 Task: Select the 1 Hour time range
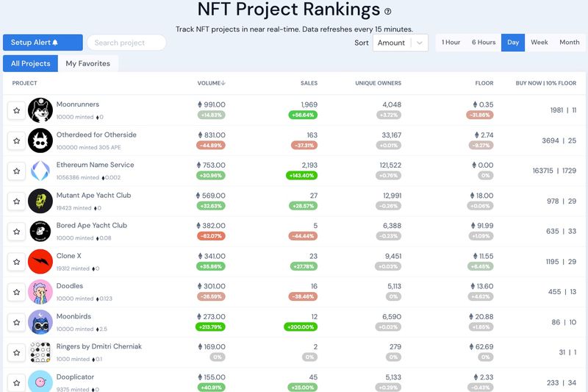click(451, 43)
